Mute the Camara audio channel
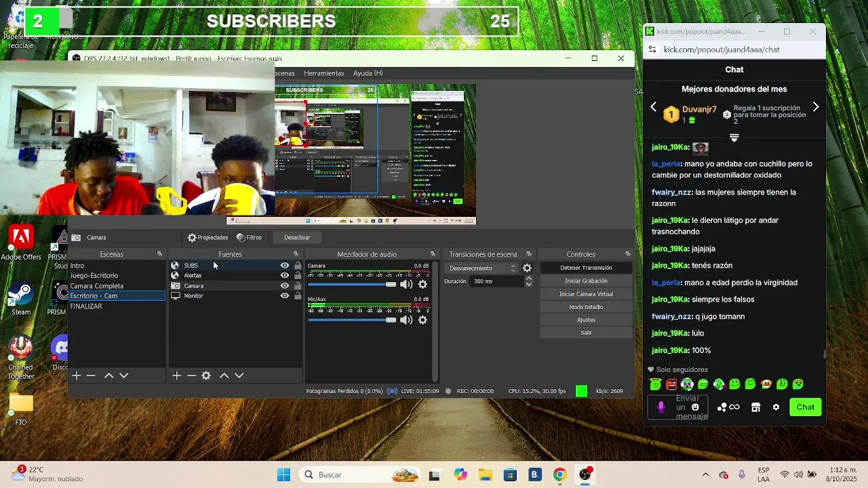Viewport: 868px width, 488px height. [x=406, y=285]
